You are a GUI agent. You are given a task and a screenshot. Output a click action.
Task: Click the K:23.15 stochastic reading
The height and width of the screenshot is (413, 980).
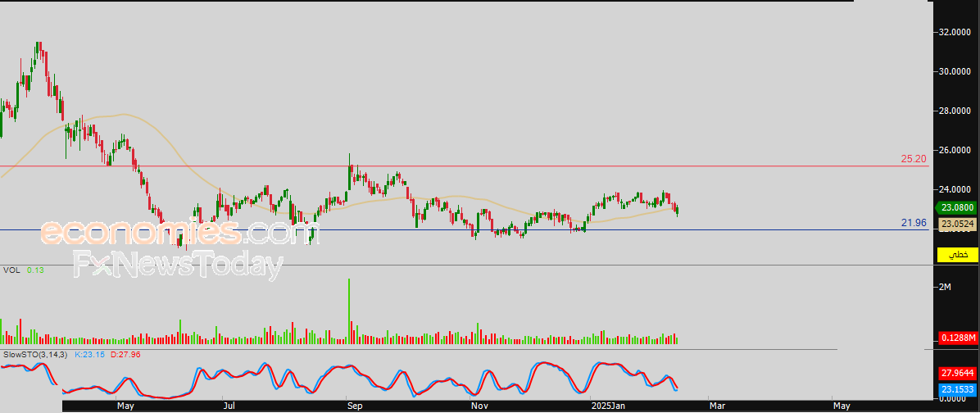(x=89, y=354)
